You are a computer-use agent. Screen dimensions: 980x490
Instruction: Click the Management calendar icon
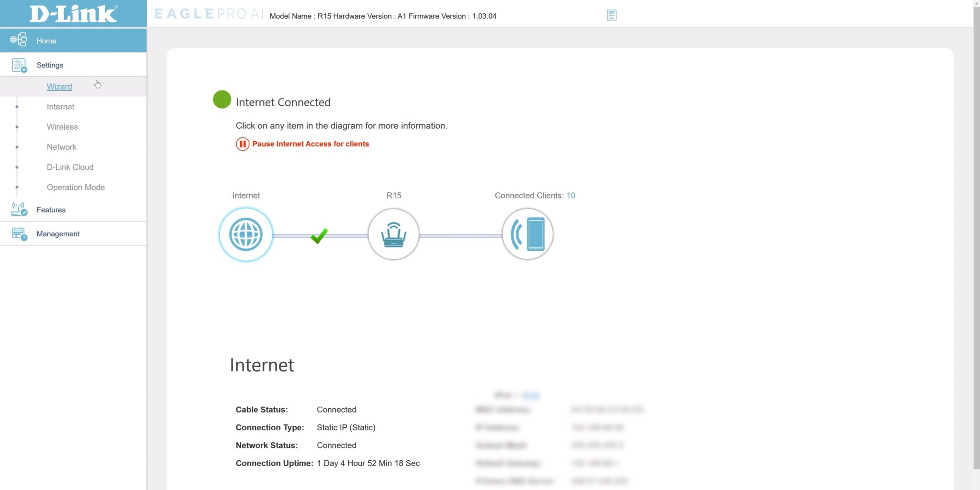(19, 234)
